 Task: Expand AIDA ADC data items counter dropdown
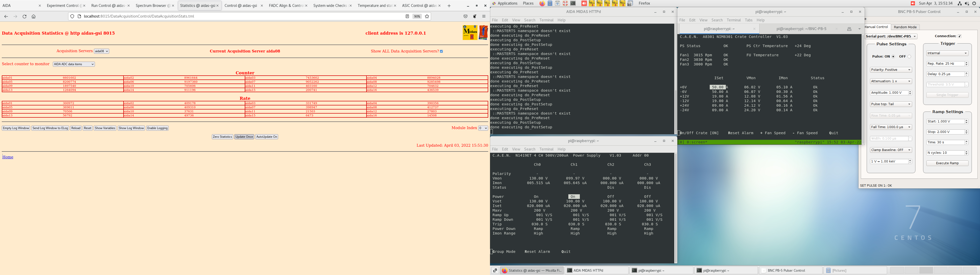(x=74, y=64)
